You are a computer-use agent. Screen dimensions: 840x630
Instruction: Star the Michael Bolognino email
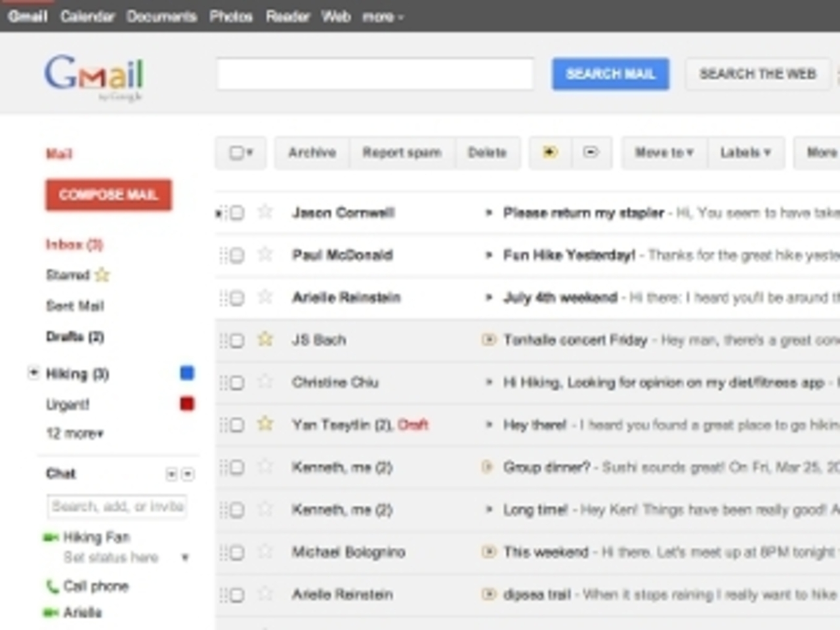[x=265, y=551]
